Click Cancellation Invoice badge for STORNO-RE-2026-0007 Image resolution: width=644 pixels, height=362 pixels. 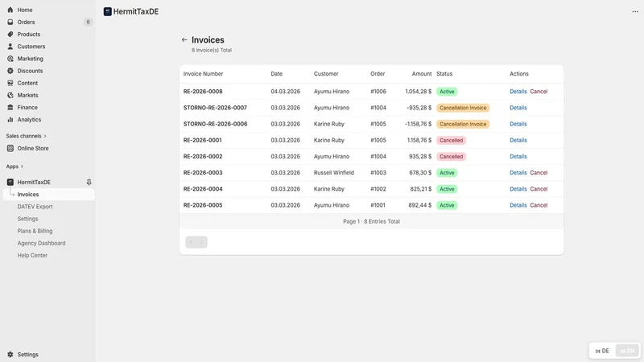click(463, 108)
